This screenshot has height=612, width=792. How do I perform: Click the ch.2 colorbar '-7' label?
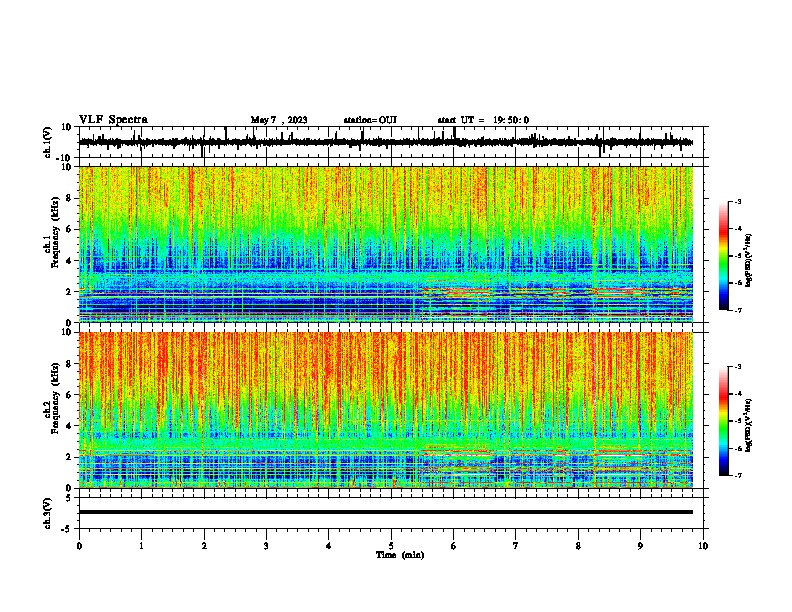pyautogui.click(x=738, y=475)
